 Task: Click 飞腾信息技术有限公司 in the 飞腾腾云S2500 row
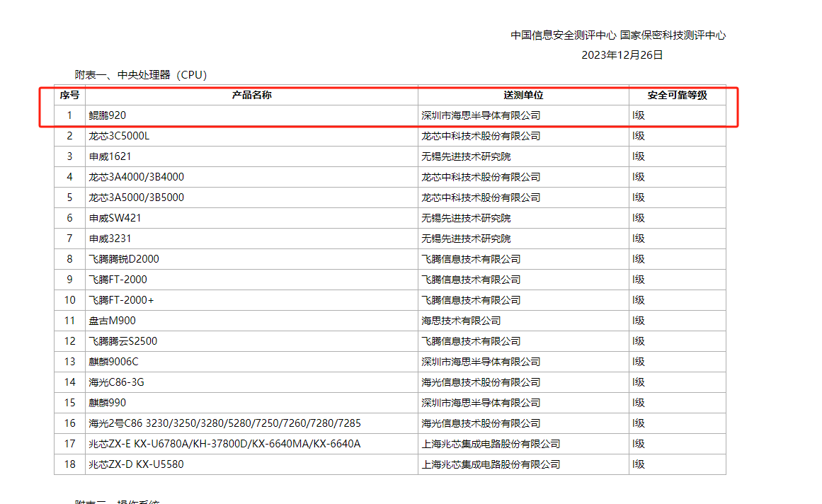[471, 341]
